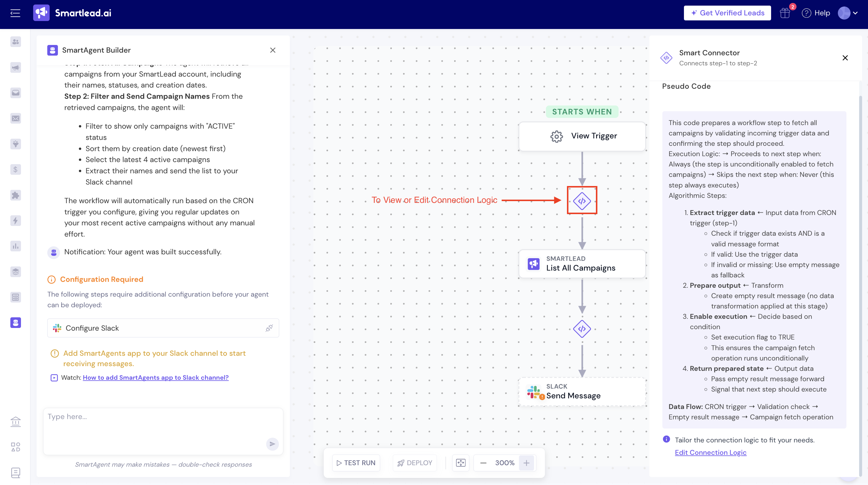Click the second Smart Connector above Slack

coord(582,329)
